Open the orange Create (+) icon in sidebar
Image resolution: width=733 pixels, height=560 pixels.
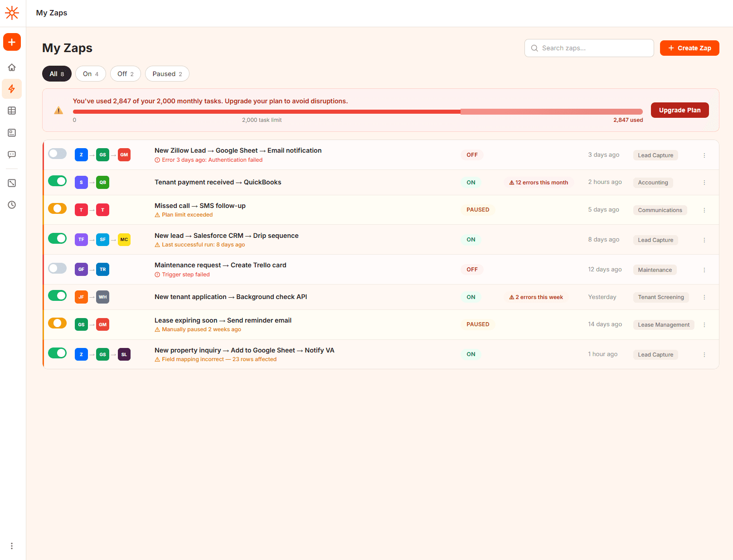click(x=12, y=42)
